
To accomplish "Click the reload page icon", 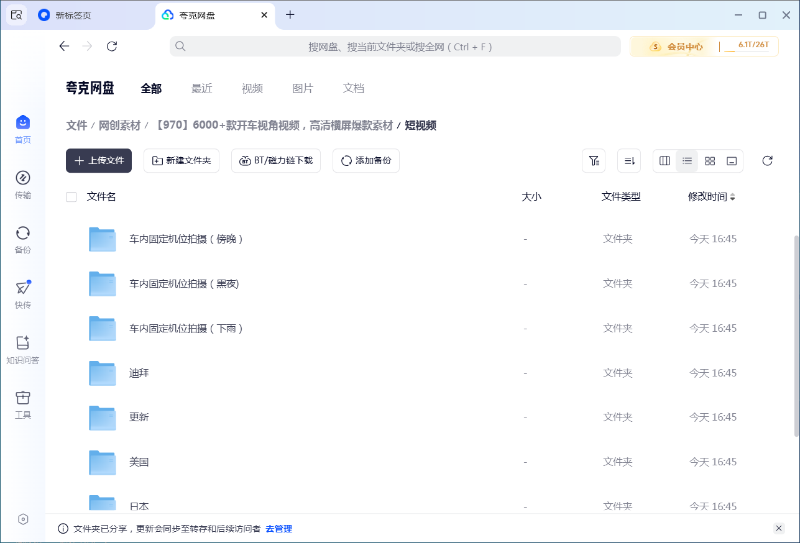I will (112, 46).
